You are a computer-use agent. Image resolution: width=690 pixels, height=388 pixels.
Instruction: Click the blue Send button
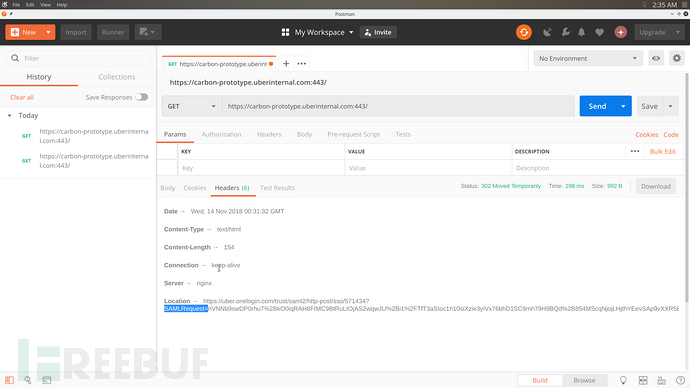tap(598, 106)
